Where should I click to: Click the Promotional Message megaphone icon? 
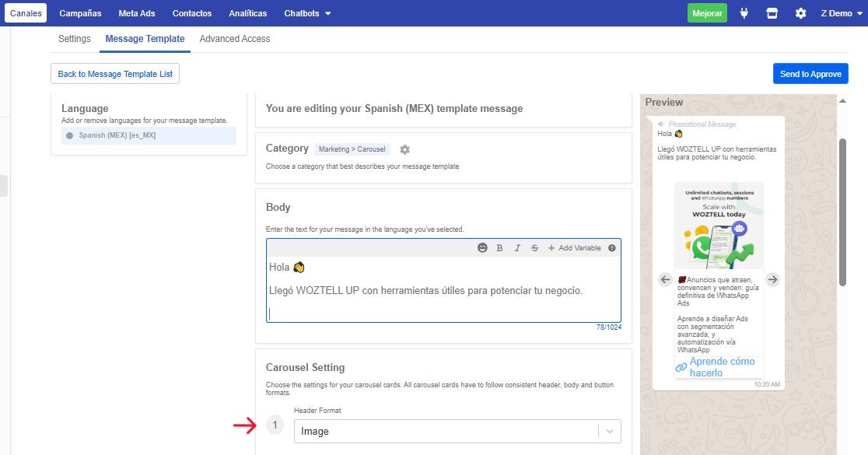(661, 124)
